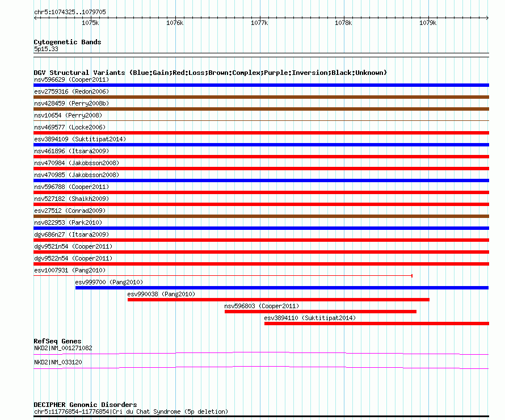
Task: Select esv3894109 (Suktitipat2014) variant label
Action: point(79,139)
